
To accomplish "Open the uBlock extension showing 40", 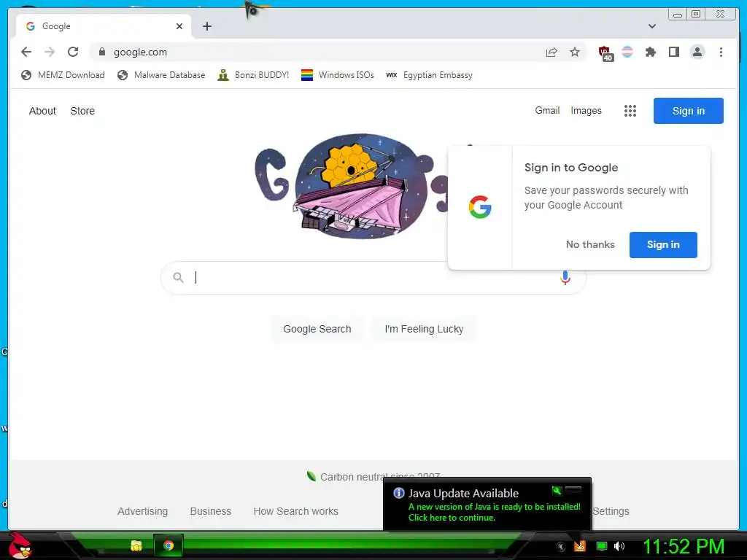I will [605, 53].
